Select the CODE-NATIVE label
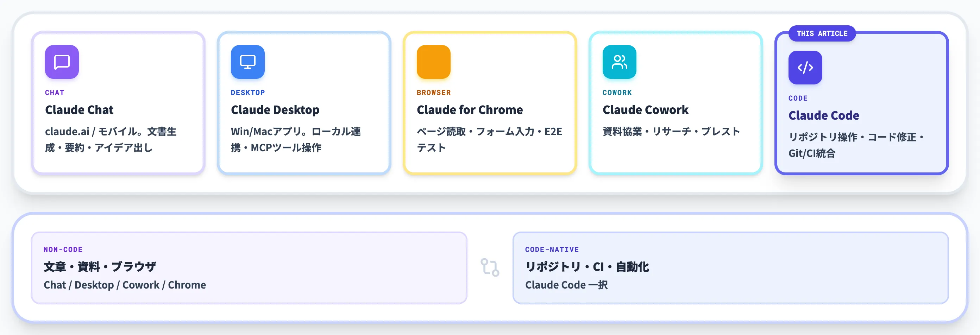 [552, 249]
